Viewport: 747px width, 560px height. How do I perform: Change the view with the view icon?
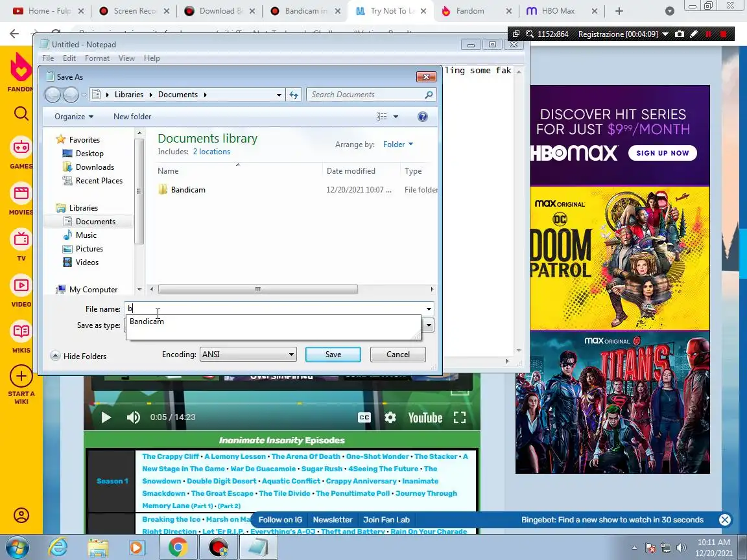click(381, 117)
